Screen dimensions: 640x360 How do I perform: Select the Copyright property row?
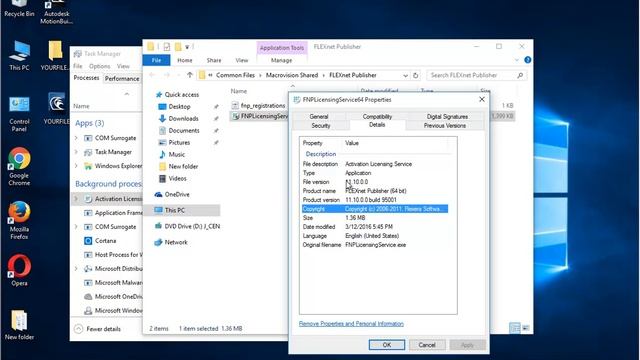375,209
